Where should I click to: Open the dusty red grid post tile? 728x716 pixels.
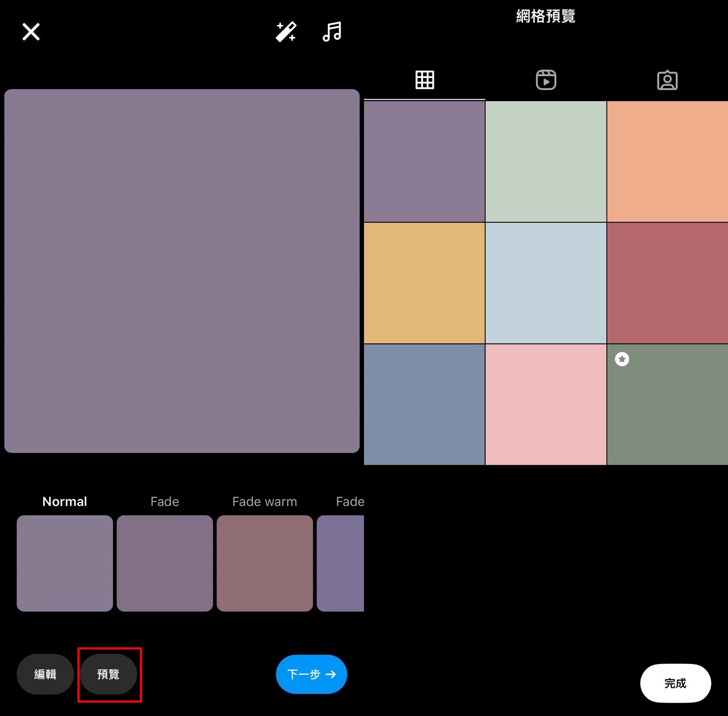coord(667,283)
